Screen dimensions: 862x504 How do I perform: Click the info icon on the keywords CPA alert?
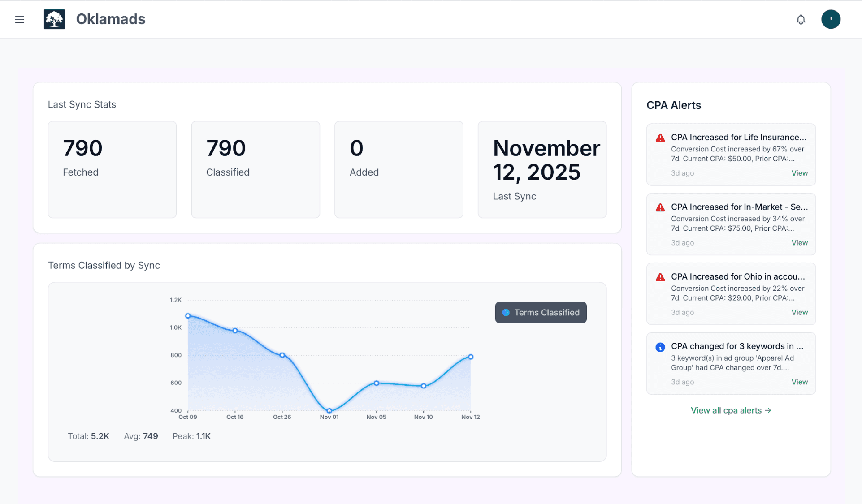click(x=659, y=347)
